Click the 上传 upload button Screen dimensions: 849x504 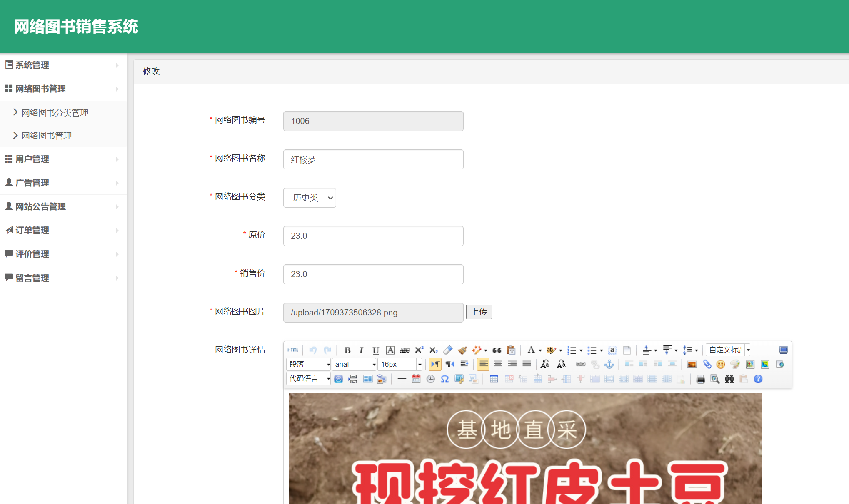coord(479,312)
